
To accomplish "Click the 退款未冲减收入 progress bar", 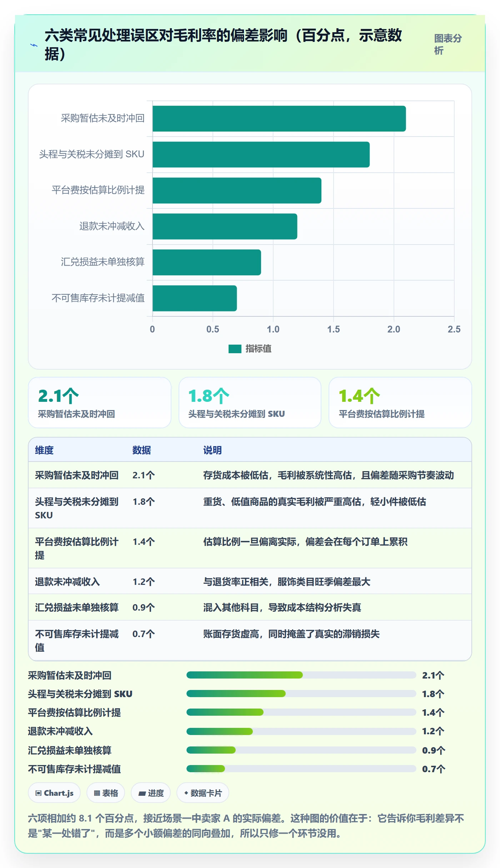I will pos(301,731).
